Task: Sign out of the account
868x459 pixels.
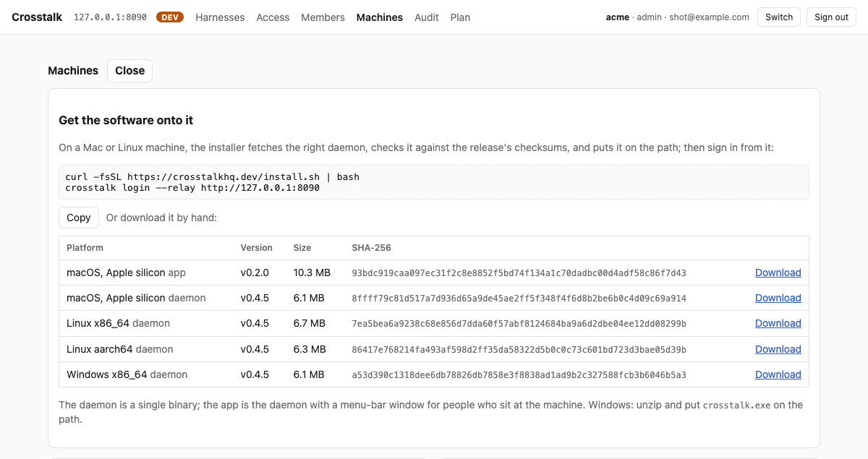Action: [831, 17]
